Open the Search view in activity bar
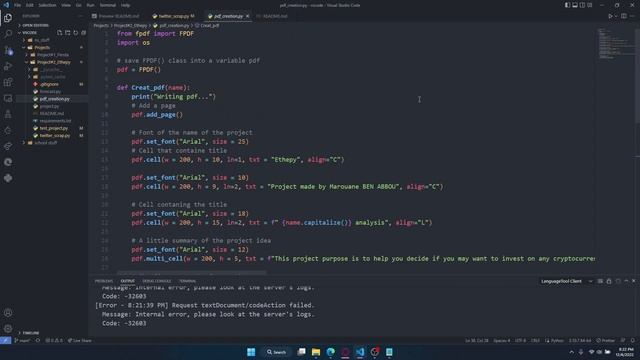The width and height of the screenshot is (640, 360). (x=8, y=34)
